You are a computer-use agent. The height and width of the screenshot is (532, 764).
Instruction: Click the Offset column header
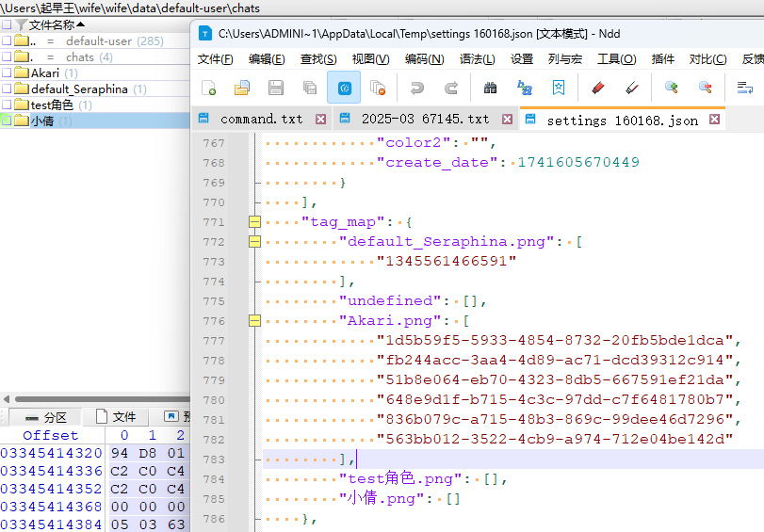[x=51, y=435]
